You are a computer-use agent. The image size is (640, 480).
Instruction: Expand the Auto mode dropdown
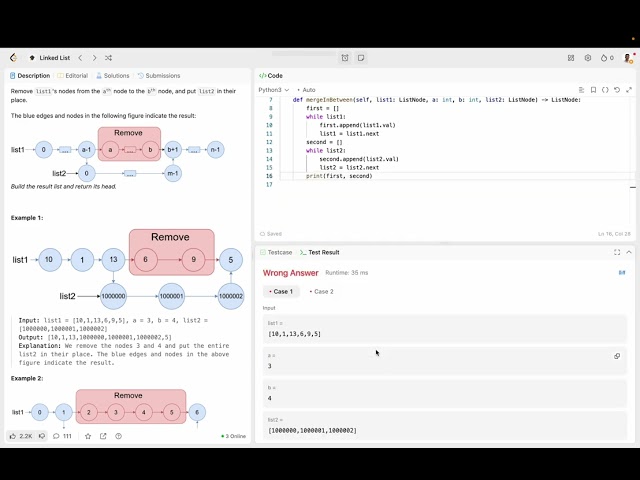coord(309,90)
